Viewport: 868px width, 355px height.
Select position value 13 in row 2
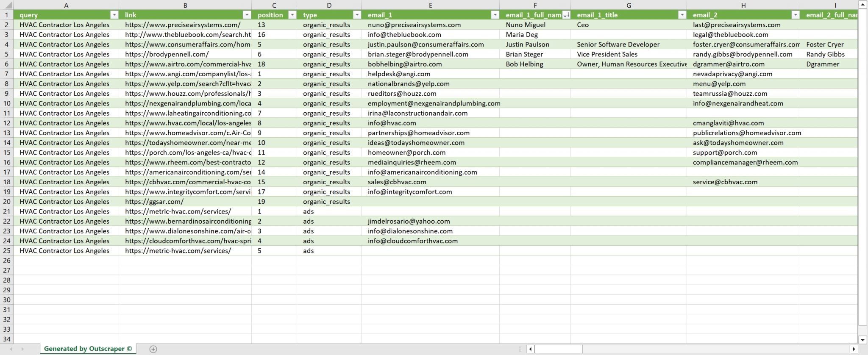pyautogui.click(x=274, y=25)
